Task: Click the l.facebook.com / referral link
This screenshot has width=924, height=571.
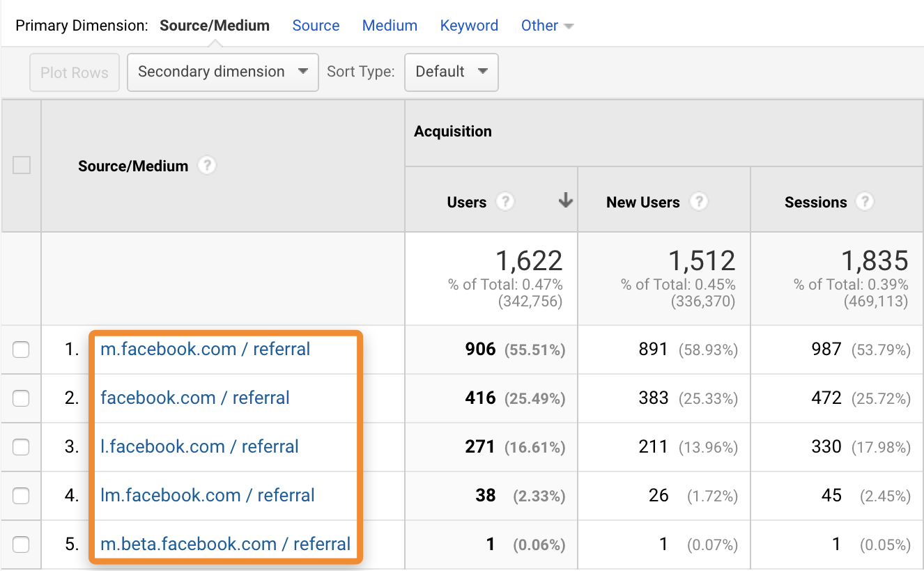Action: pos(199,446)
